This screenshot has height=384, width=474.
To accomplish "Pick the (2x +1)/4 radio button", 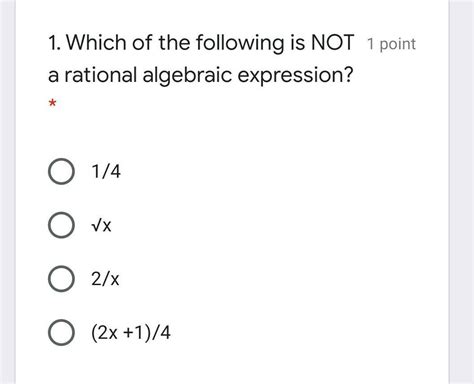I will tap(61, 332).
